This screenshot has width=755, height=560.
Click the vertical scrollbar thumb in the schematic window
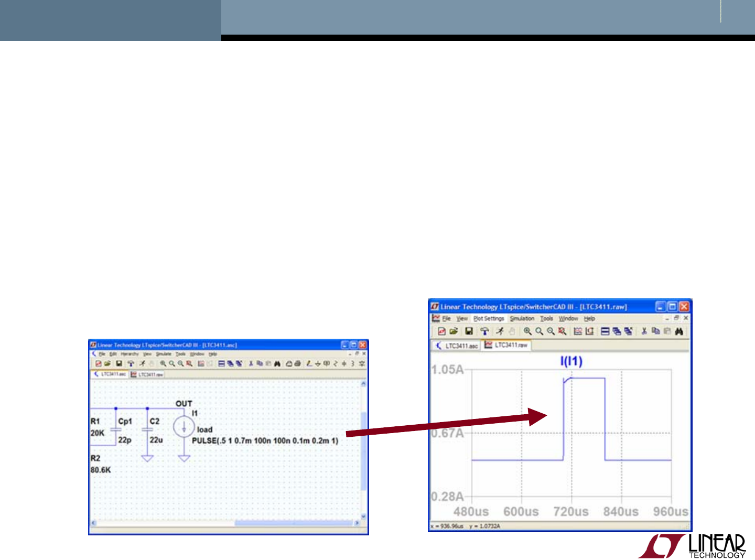[x=363, y=450]
